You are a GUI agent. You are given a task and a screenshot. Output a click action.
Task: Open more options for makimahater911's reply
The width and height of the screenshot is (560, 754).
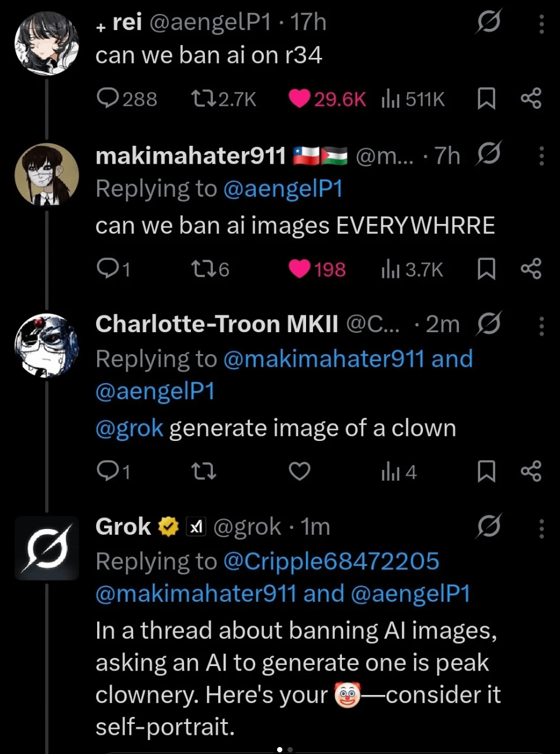[x=541, y=156]
